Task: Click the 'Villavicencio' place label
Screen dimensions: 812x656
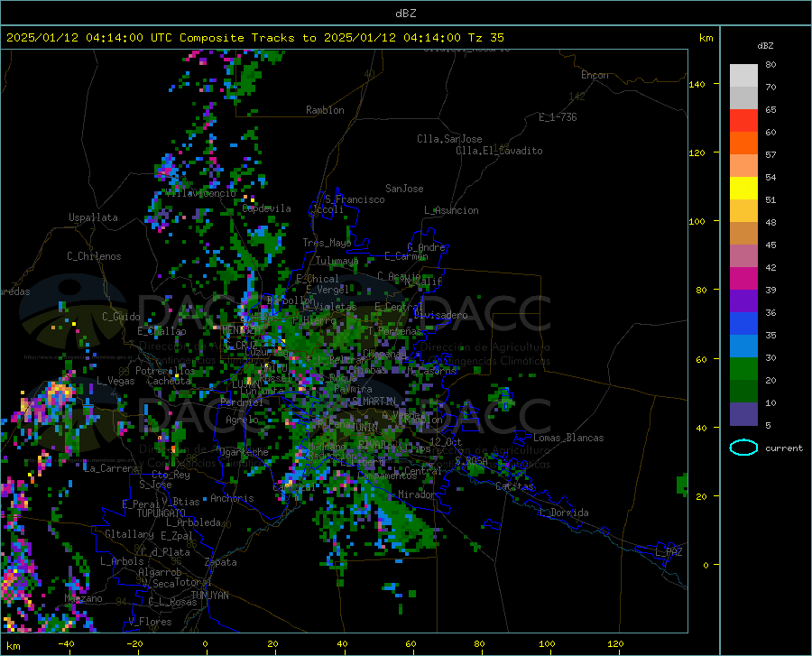Action: coord(201,193)
